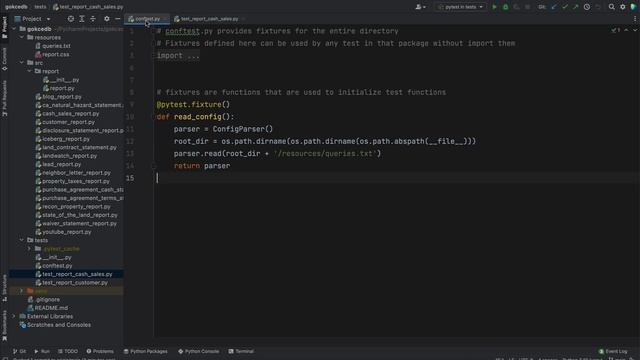The height and width of the screenshot is (360, 640).
Task: Collapse the report package folder
Action: click(x=29, y=71)
